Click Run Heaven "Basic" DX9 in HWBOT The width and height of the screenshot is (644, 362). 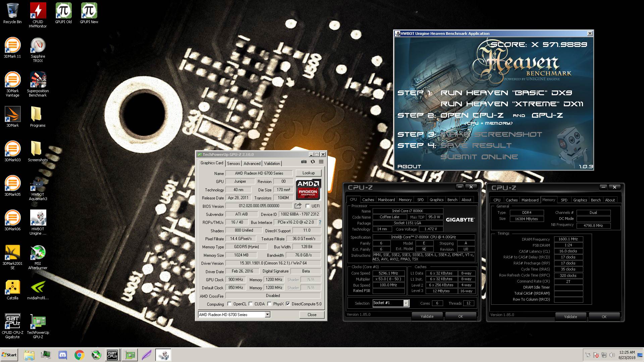click(x=506, y=93)
